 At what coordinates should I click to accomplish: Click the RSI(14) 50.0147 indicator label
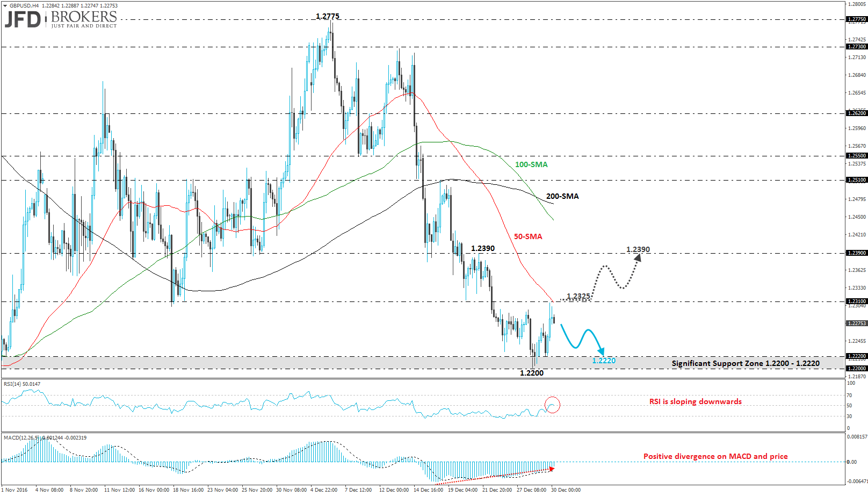coord(22,384)
